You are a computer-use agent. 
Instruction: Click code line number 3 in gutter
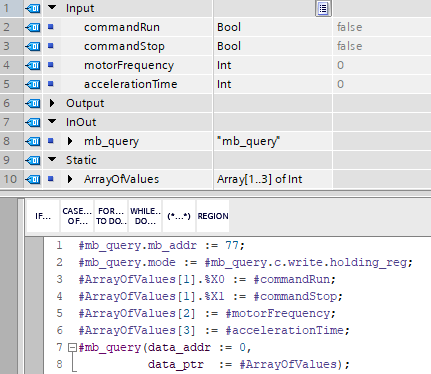pos(59,279)
